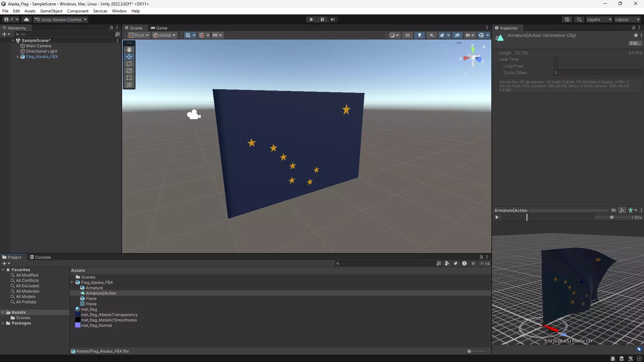Image resolution: width=644 pixels, height=362 pixels.
Task: Select the Transform tool
Action: [x=129, y=85]
